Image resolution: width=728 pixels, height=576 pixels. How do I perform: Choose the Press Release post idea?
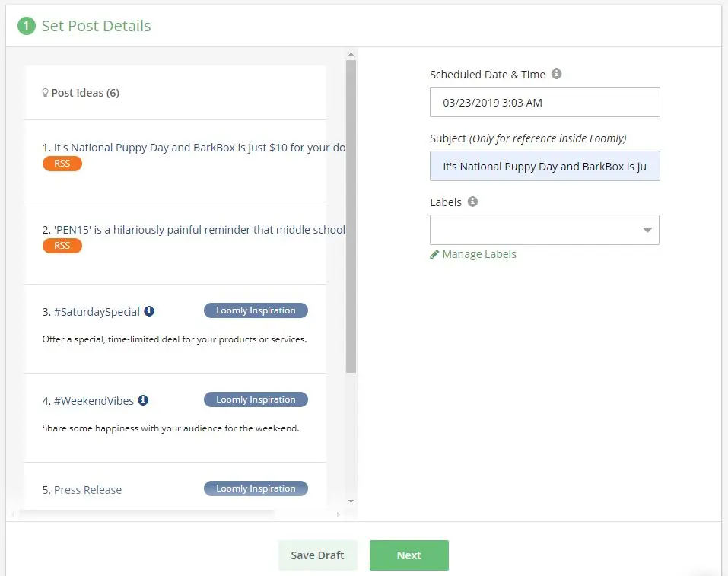87,490
